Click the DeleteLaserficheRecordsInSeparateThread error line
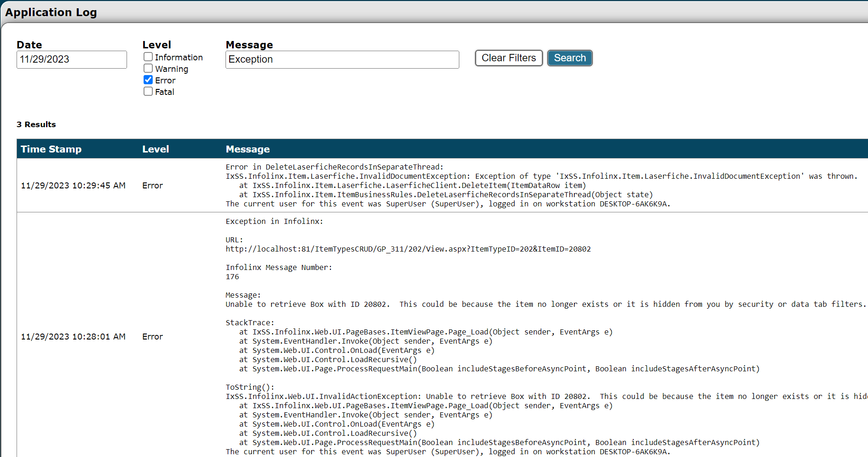The image size is (868, 457). pos(334,167)
